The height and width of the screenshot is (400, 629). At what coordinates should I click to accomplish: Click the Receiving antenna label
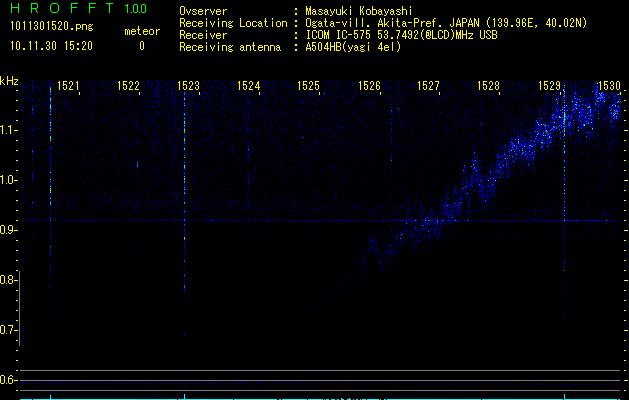(x=230, y=47)
